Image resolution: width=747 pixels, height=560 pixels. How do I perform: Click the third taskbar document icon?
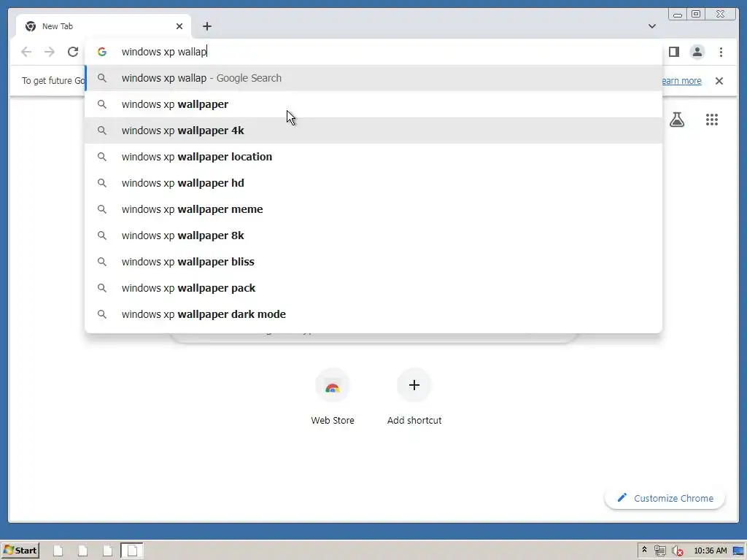[x=108, y=551]
